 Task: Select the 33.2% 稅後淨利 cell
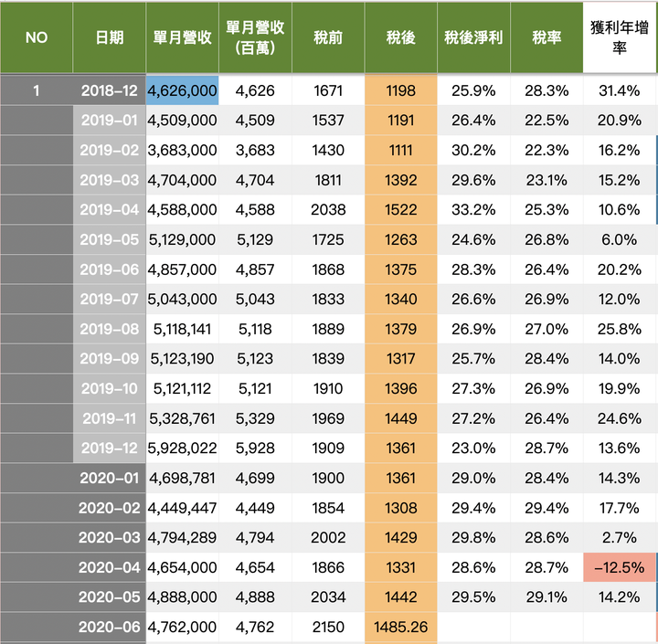[473, 209]
